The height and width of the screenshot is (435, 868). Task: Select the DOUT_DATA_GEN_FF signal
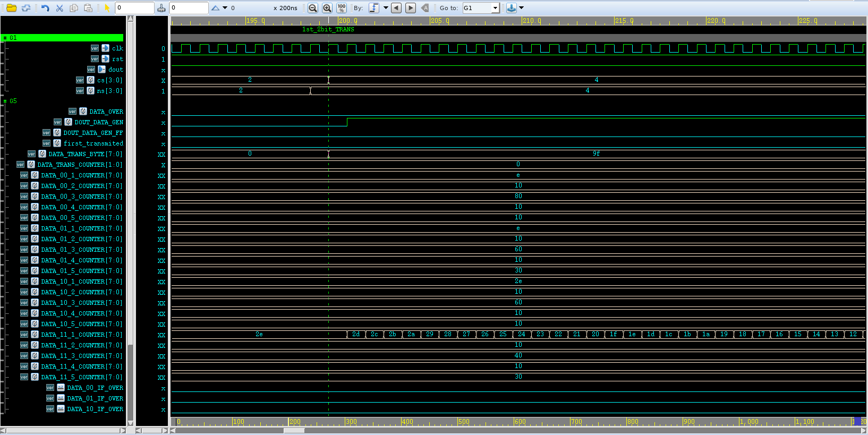click(93, 133)
